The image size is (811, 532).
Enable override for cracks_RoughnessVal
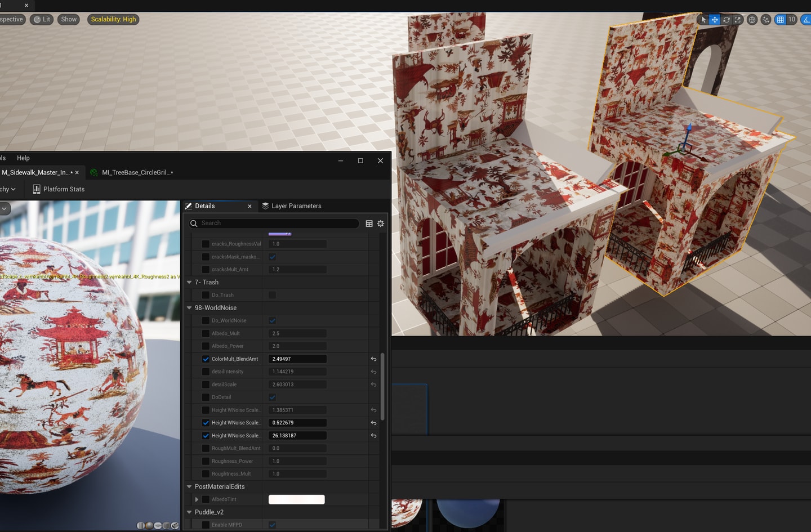tap(206, 244)
